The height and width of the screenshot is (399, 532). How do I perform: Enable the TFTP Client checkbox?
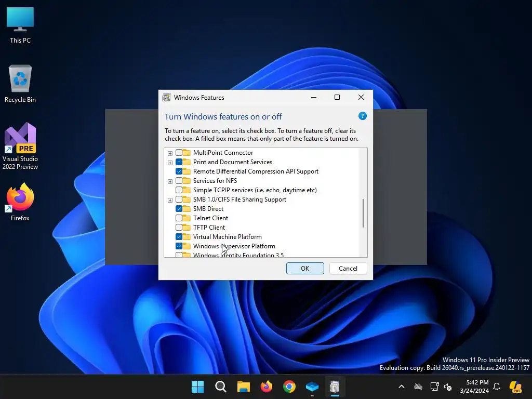(x=179, y=228)
